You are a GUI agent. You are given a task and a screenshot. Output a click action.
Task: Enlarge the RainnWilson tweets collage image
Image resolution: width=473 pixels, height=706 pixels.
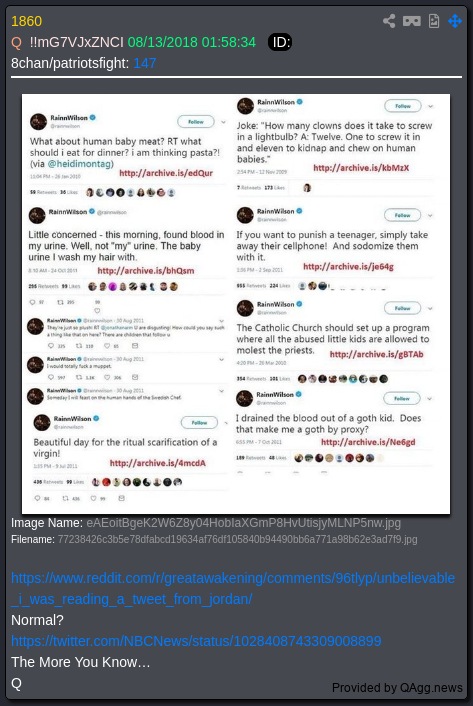(236, 304)
